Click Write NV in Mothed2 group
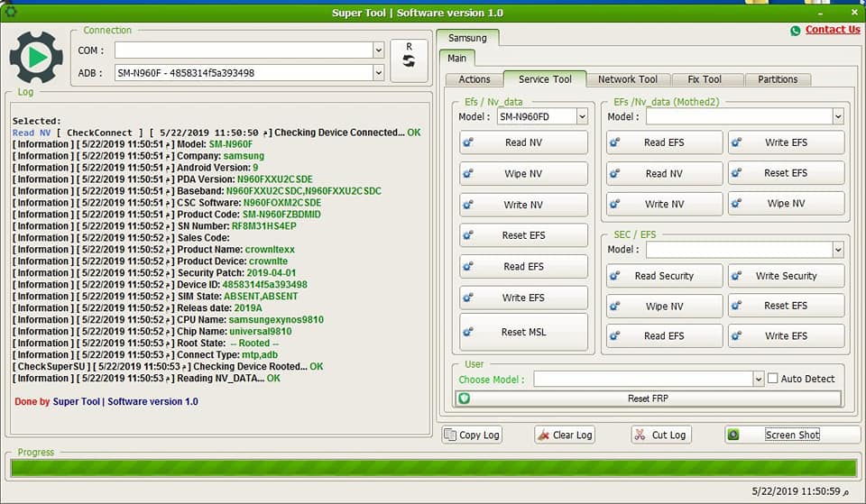The image size is (866, 504). point(665,204)
